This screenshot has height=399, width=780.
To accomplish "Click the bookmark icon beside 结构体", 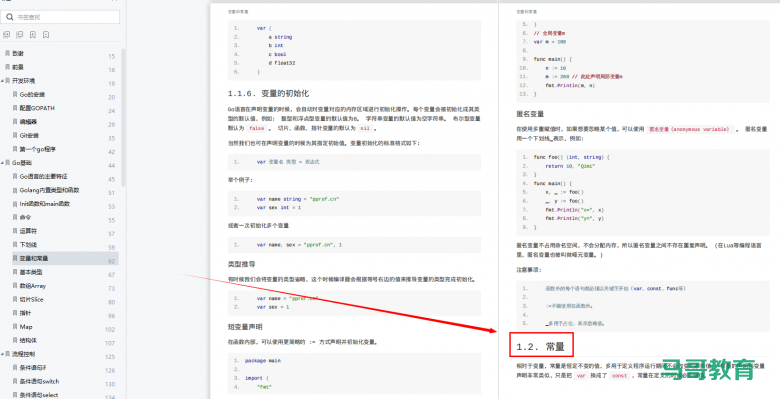I will 15,341.
